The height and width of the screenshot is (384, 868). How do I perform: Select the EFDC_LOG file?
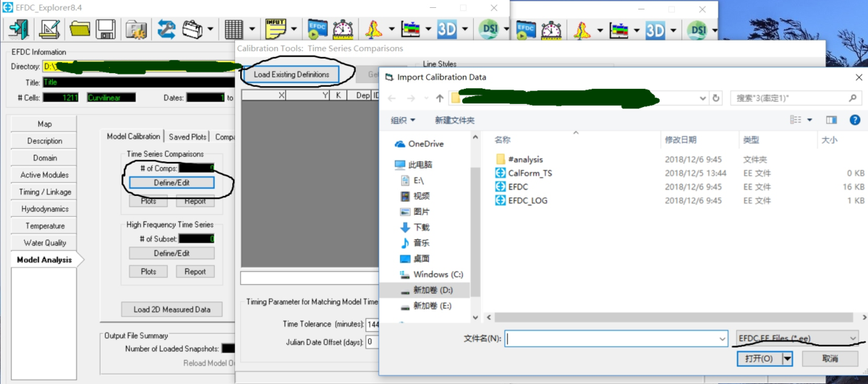point(528,200)
